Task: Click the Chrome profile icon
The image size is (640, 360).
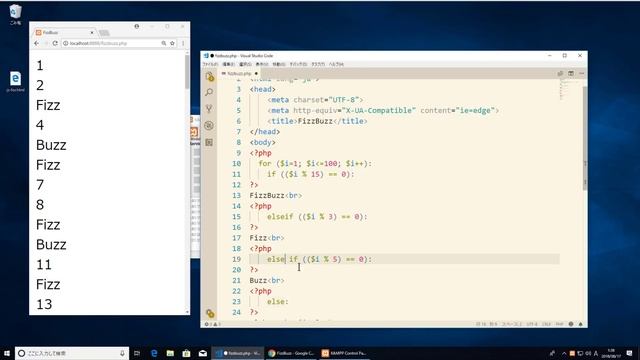Action: [137, 26]
